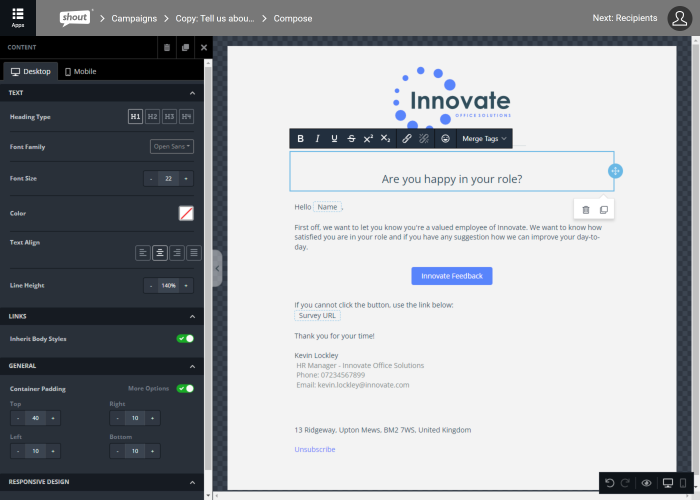Duplicate content using panel copy icon
Viewport: 700px width, 500px height.
185,47
